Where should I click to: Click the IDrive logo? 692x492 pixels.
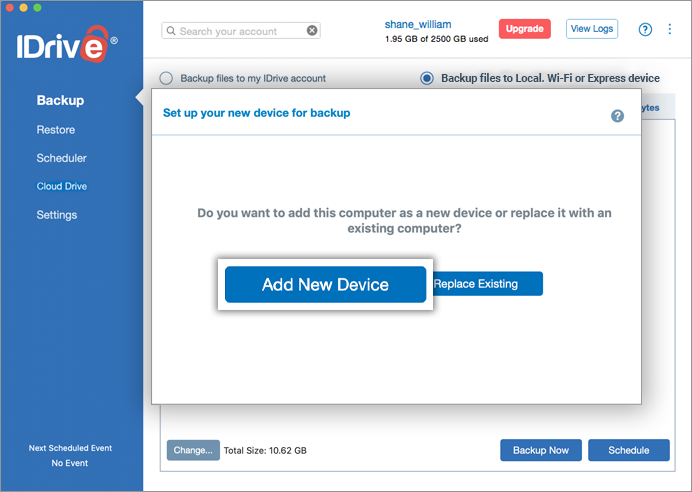(67, 44)
